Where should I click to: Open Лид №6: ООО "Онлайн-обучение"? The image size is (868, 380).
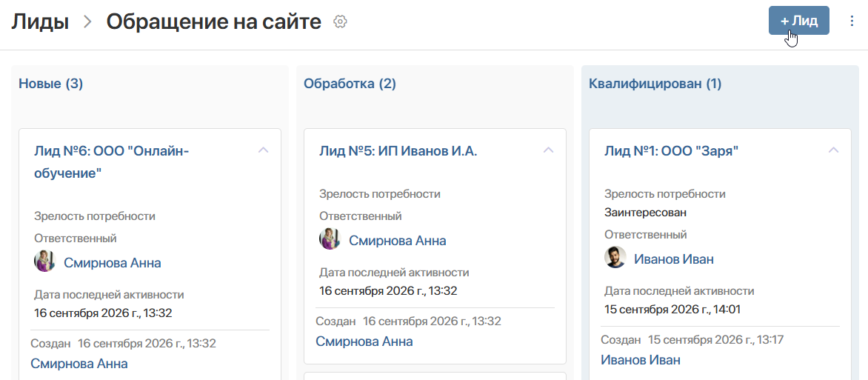coord(112,161)
